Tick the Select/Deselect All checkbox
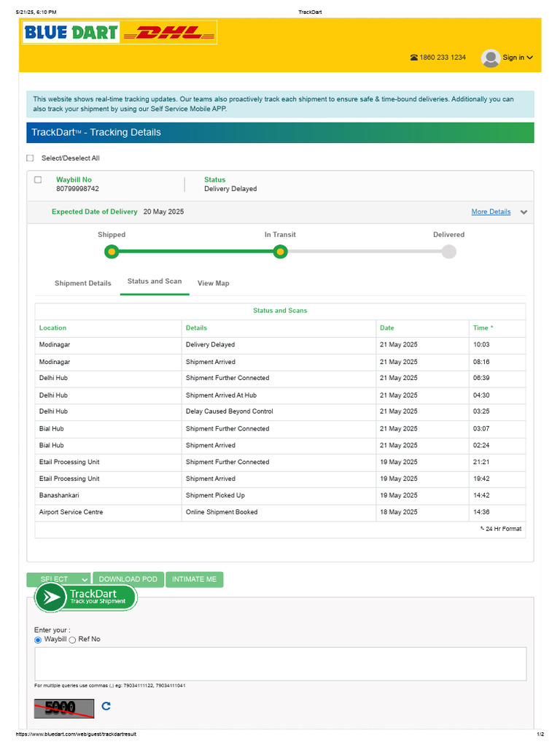 30,158
